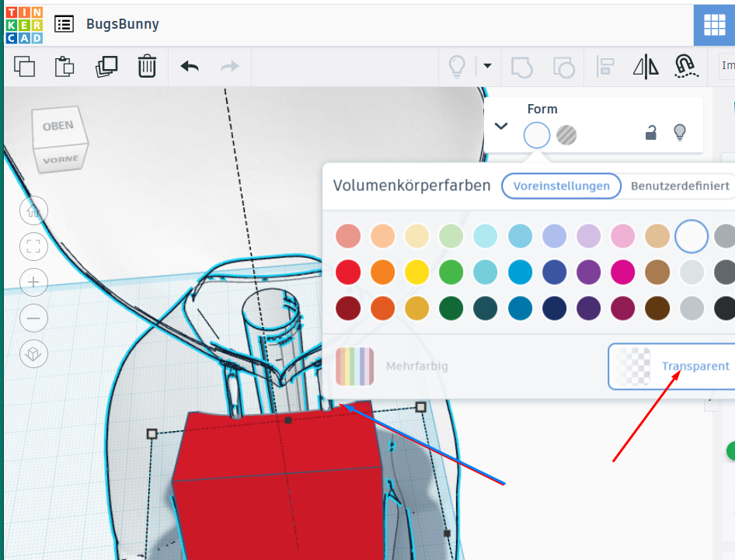Pick the dark teal swatch
The image size is (735, 560).
tap(485, 308)
